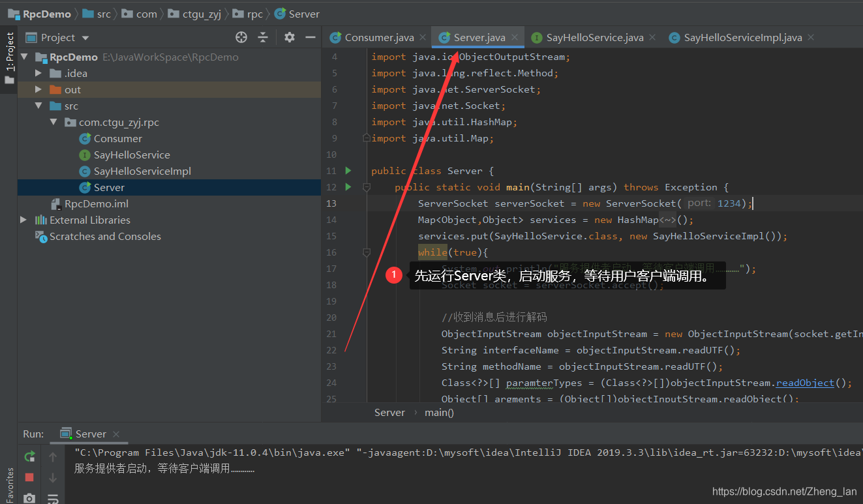Open the Project view dropdown

click(85, 38)
